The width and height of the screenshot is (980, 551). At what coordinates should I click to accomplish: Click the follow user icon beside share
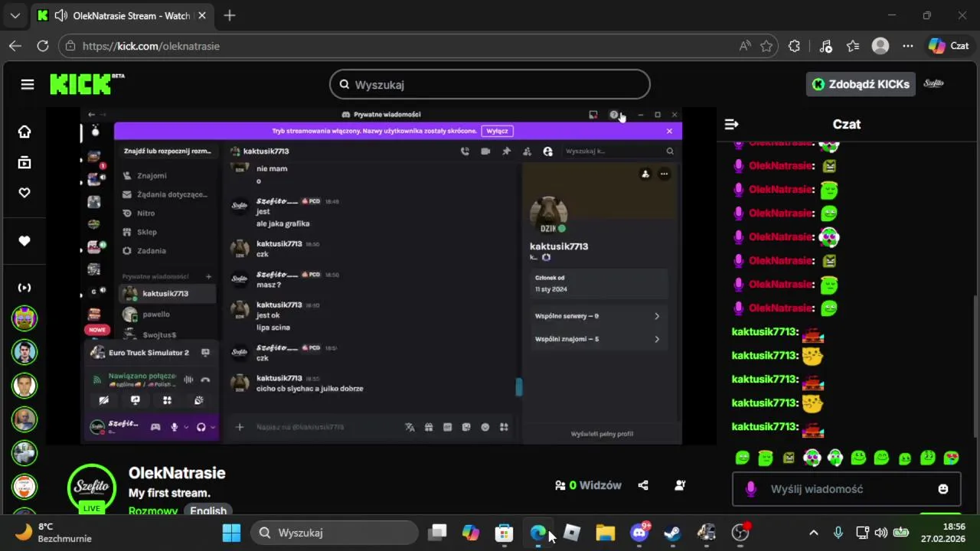680,485
